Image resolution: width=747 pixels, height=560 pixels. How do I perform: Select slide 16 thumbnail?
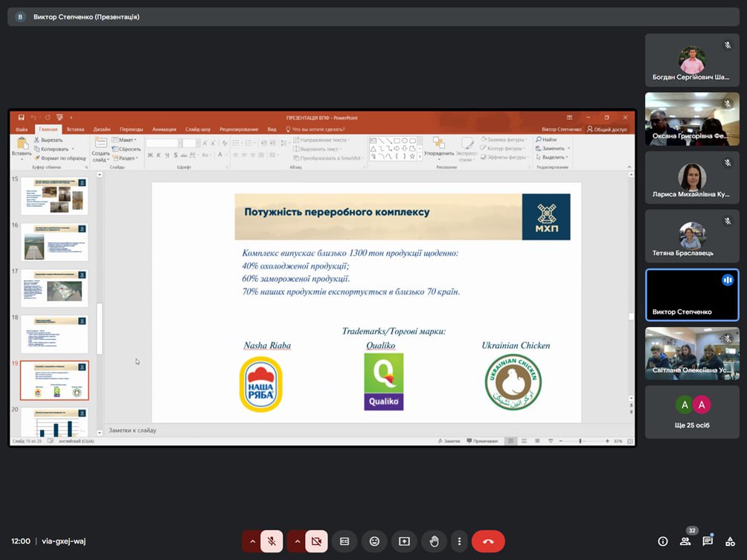coord(54,242)
